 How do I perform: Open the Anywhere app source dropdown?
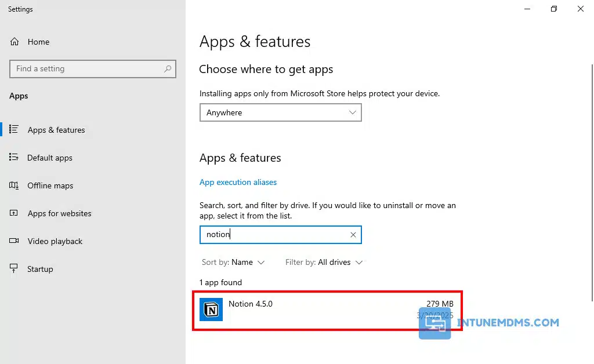coord(280,112)
